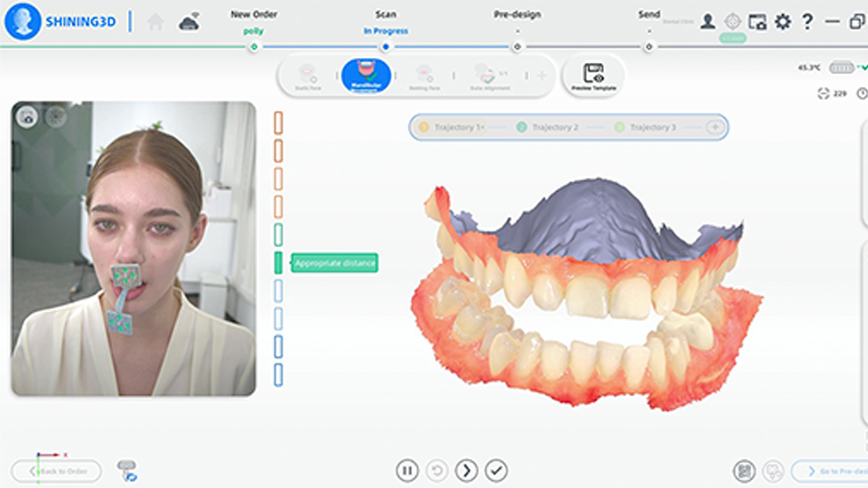Select Trajectory 1 option
Image resolution: width=868 pixels, height=488 pixels.
(x=451, y=127)
